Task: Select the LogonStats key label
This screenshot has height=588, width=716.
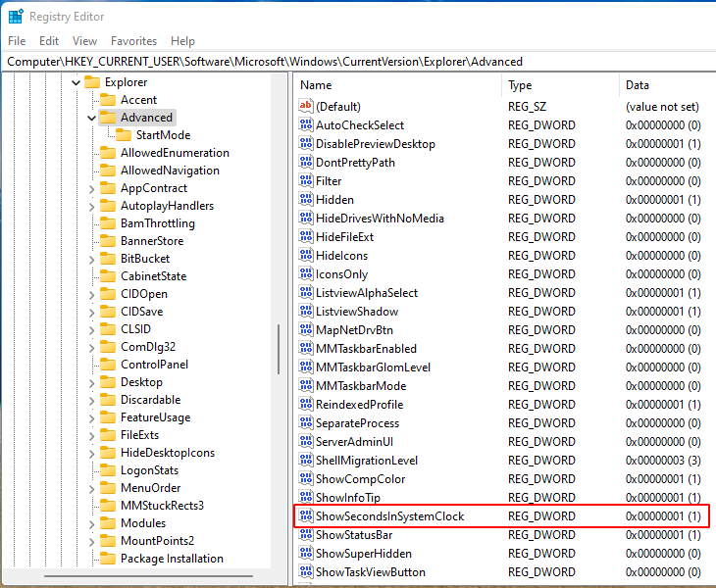Action: [x=149, y=470]
